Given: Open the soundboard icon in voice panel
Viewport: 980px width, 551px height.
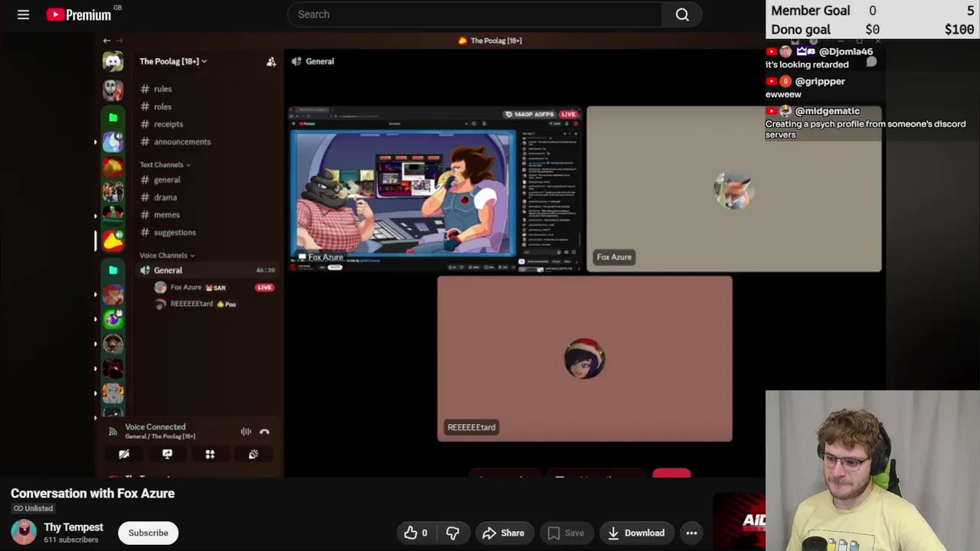Looking at the screenshot, I should click(x=253, y=455).
